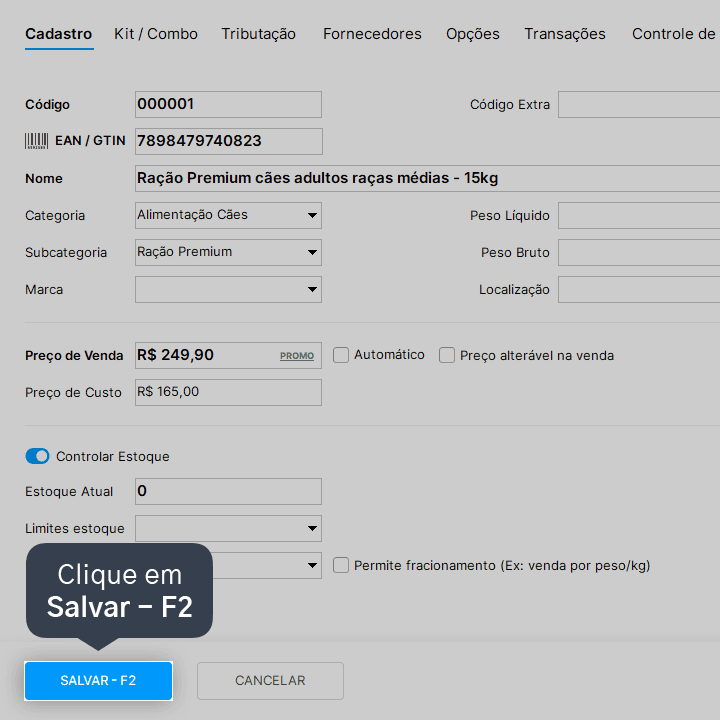
Task: Click the Código Extra field
Action: (x=639, y=104)
